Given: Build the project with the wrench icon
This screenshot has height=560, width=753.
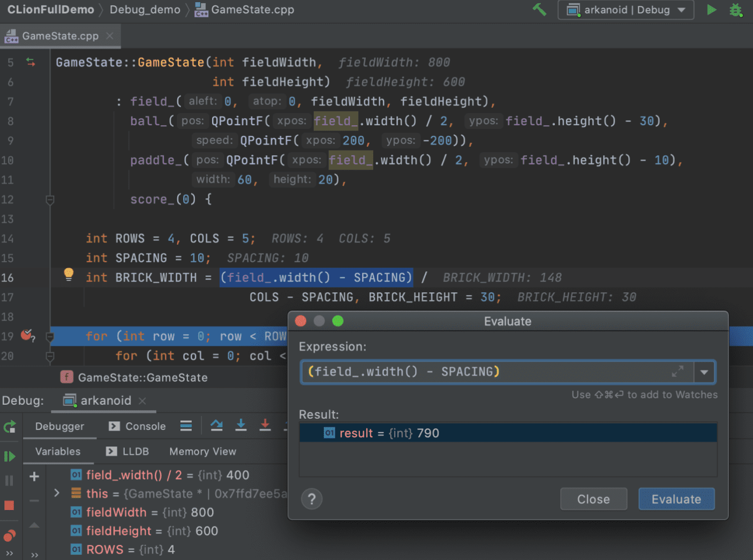Looking at the screenshot, I should coord(539,10).
